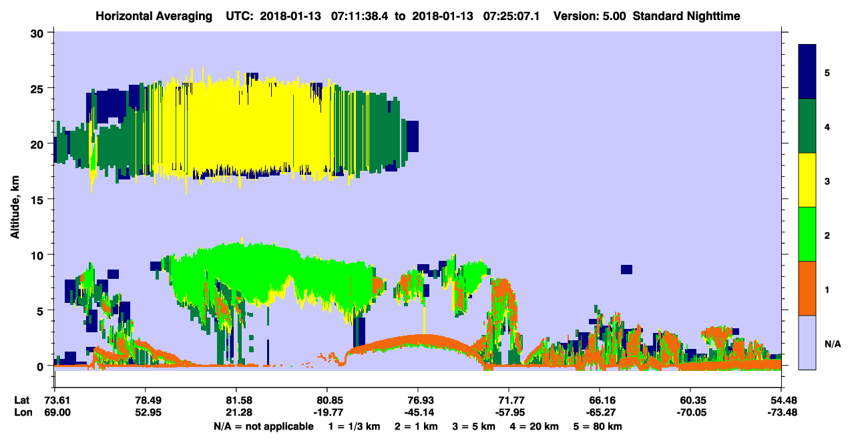Click the orange level 1 color swatch
This screenshot has width=868, height=445.
pos(807,288)
